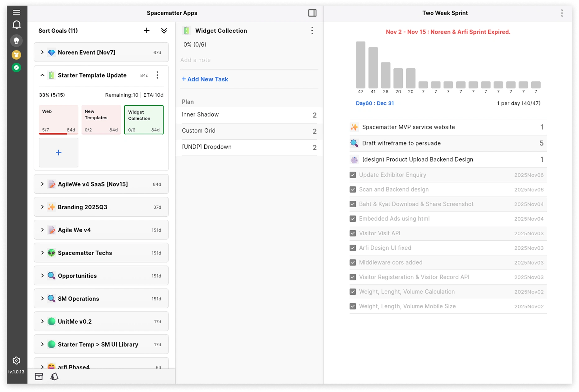579x392 pixels.
Task: Open the archive box icon at bottom
Action: click(39, 376)
